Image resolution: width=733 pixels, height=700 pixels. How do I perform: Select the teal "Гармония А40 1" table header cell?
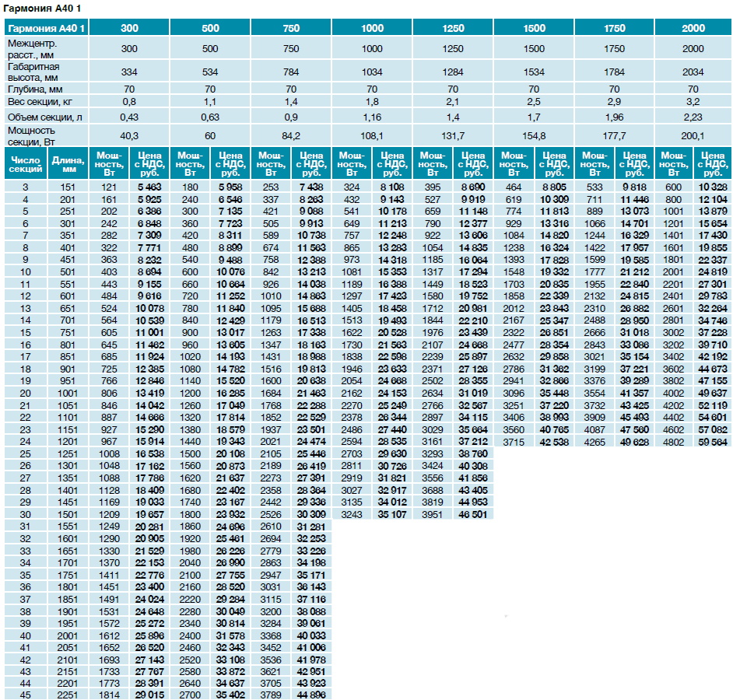(46, 28)
